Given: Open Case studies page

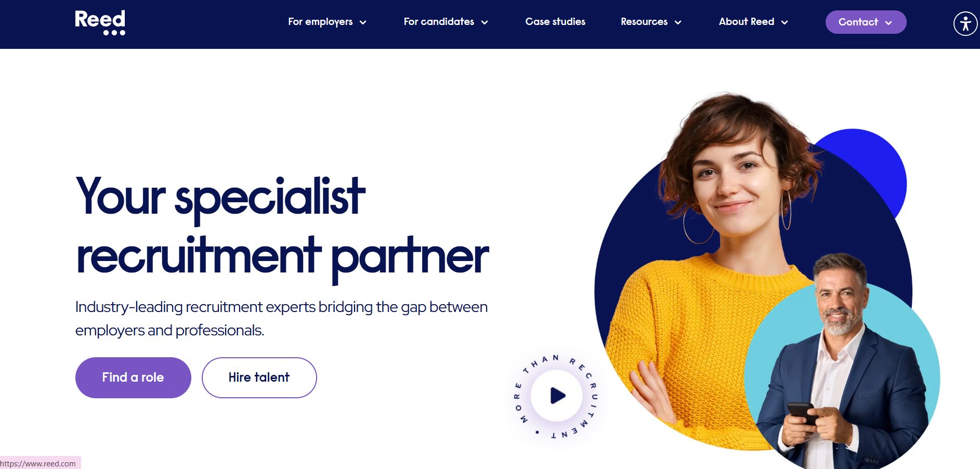Looking at the screenshot, I should point(555,22).
